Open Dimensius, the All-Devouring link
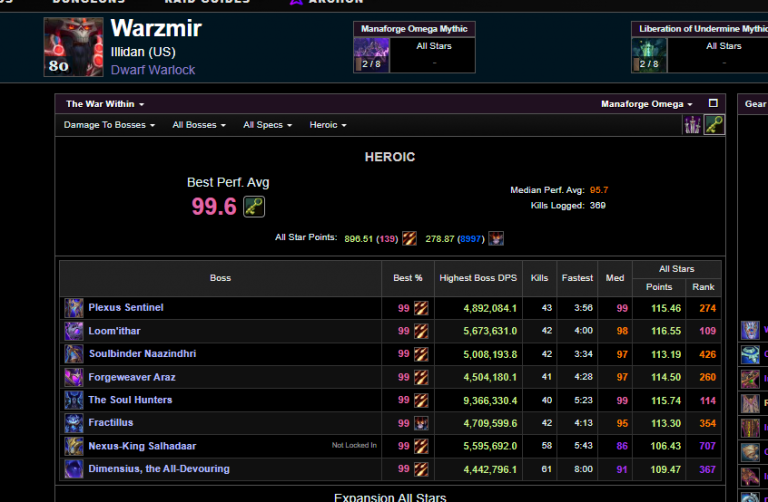 (x=159, y=469)
